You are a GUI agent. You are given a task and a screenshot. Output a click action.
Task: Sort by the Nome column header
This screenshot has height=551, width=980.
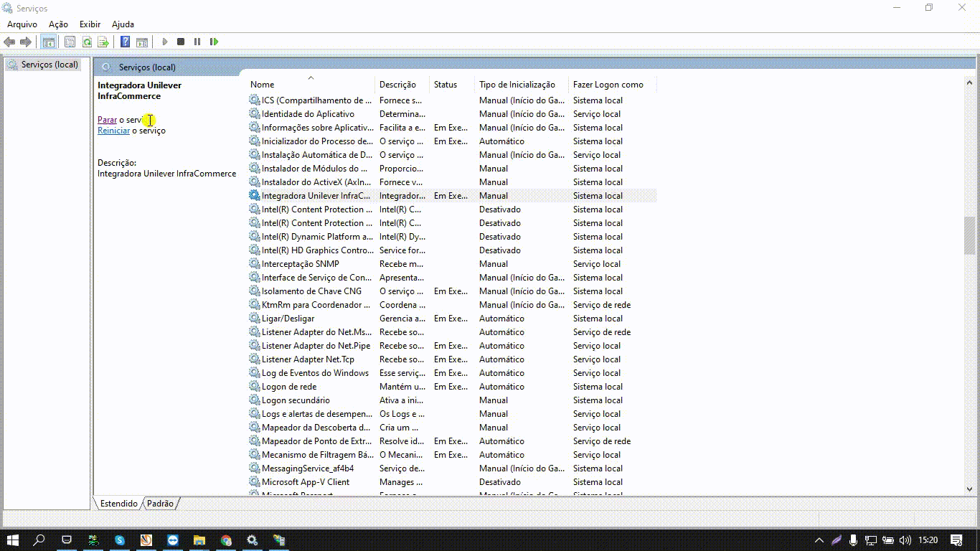click(311, 85)
